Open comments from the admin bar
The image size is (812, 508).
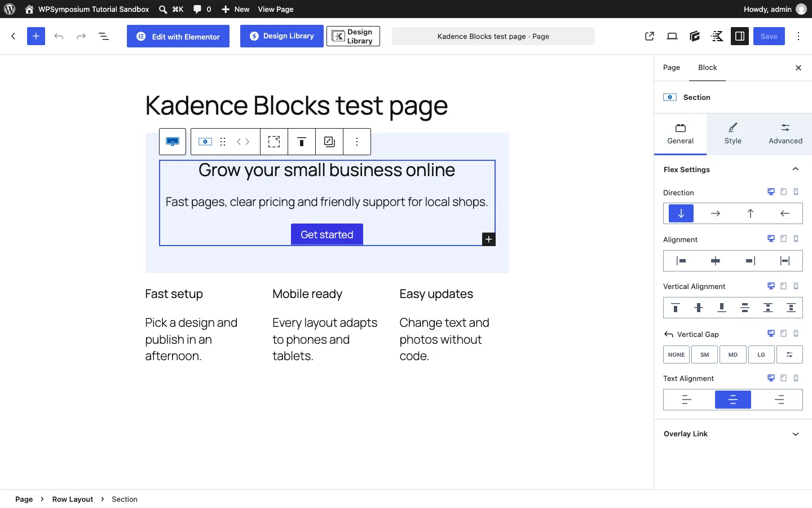coord(202,9)
